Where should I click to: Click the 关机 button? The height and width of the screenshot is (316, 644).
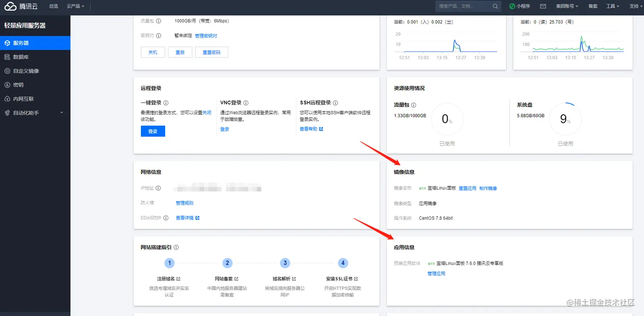[x=153, y=52]
